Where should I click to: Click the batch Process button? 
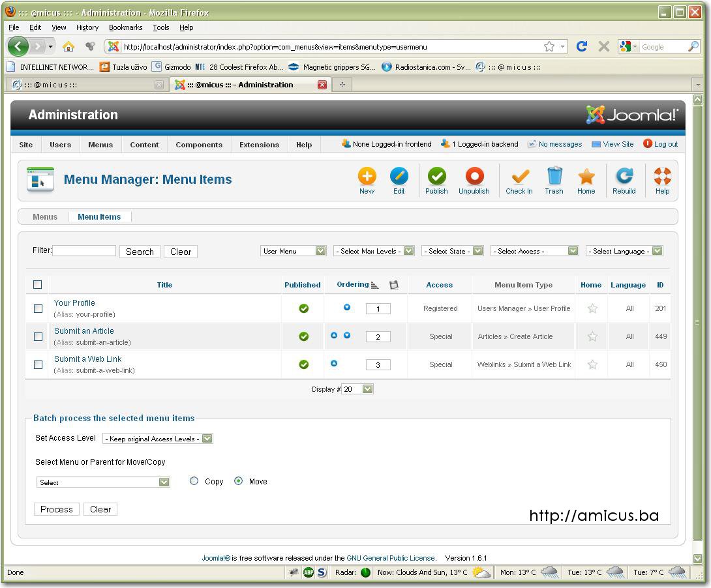tap(57, 509)
